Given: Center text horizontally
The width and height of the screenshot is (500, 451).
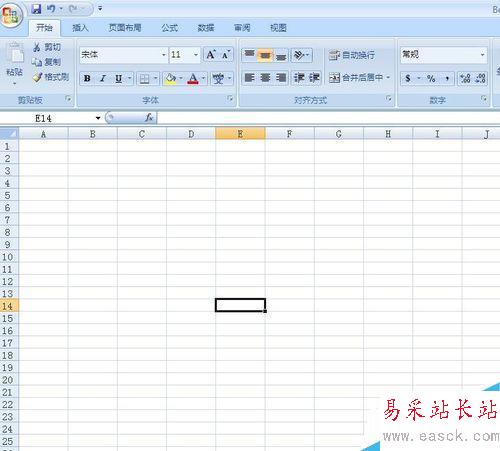Looking at the screenshot, I should (x=265, y=78).
